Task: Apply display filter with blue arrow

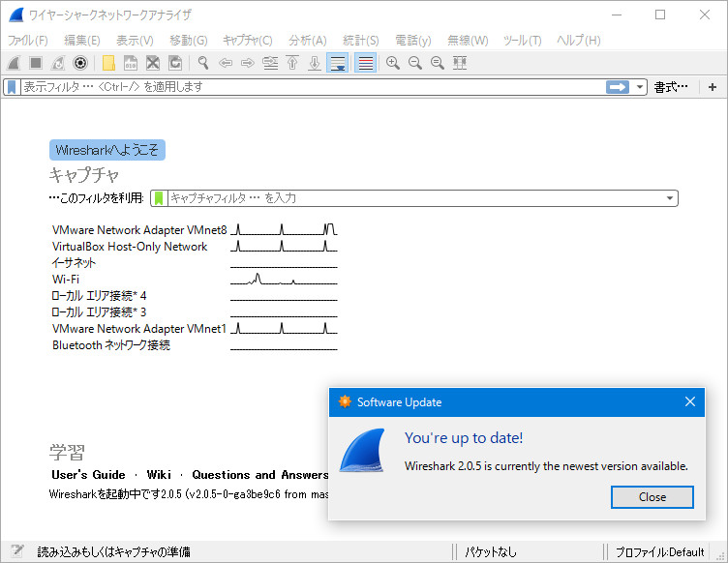Action: (x=618, y=87)
